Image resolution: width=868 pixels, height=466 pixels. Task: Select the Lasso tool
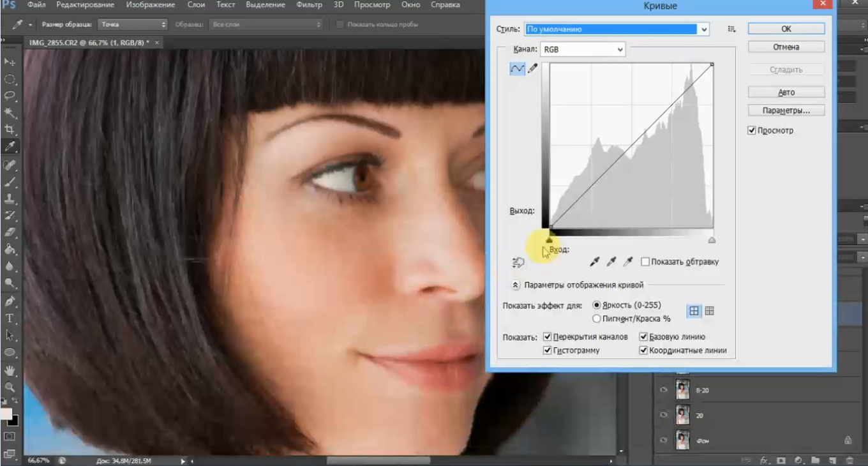pyautogui.click(x=10, y=96)
